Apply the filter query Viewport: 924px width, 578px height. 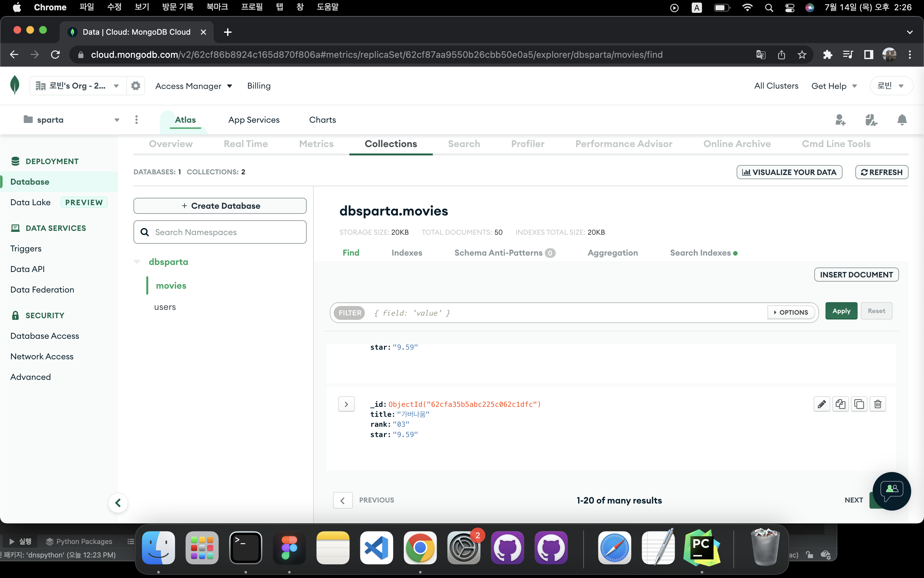[x=841, y=311]
